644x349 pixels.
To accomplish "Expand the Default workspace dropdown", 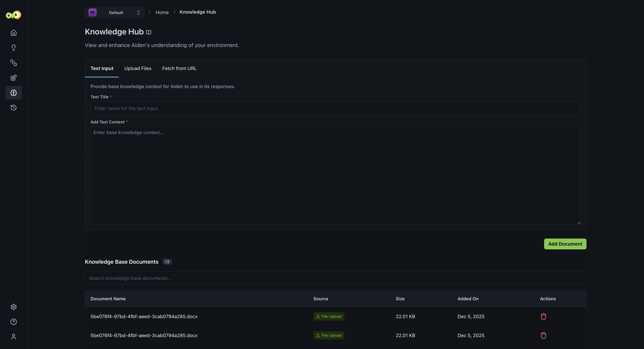I will [x=115, y=13].
